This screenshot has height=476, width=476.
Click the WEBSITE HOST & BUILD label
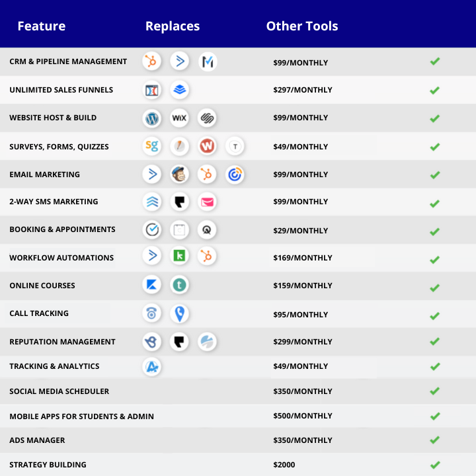coord(53,118)
